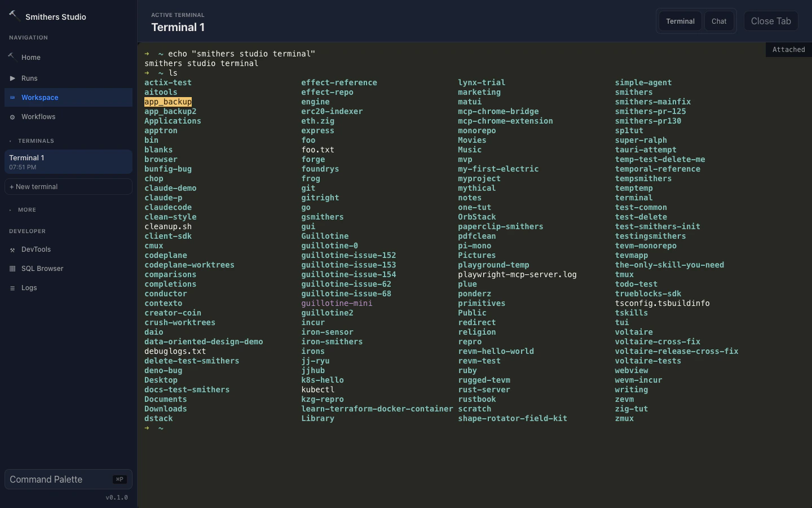Open SQL Browser

[x=68, y=269]
